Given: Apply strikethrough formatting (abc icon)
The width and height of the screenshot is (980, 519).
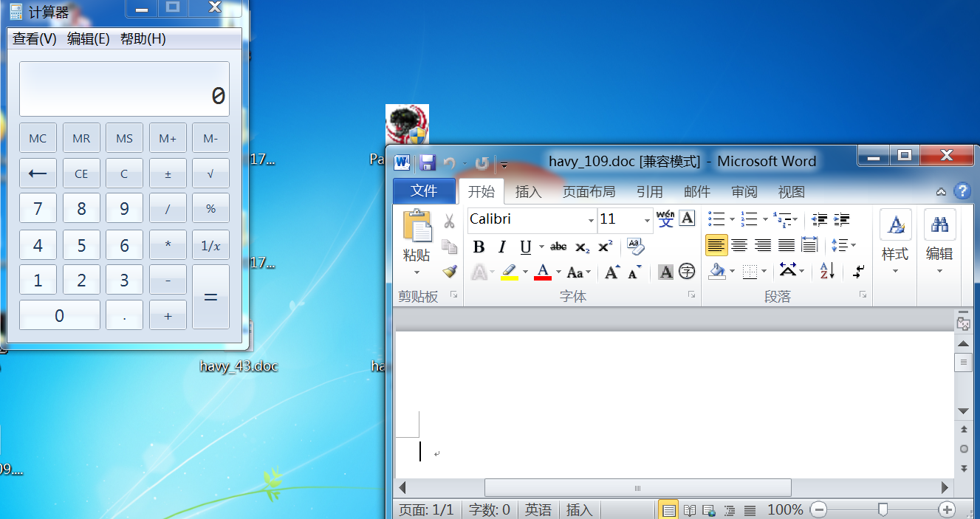Looking at the screenshot, I should click(558, 247).
